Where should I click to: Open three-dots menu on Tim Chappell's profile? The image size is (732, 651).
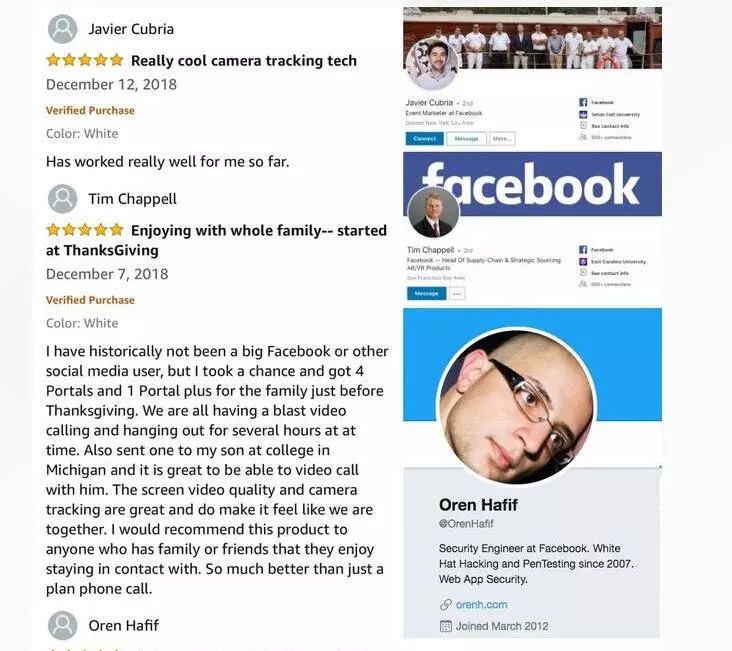click(x=457, y=294)
